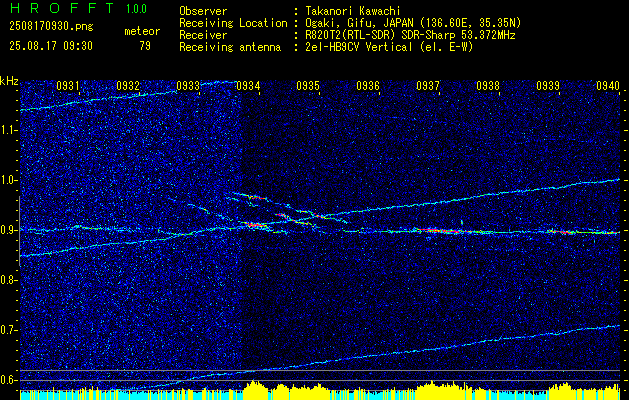Image resolution: width=629 pixels, height=400 pixels.
Task: Click the 0.7 kHz axis tick label
Action: click(9, 330)
